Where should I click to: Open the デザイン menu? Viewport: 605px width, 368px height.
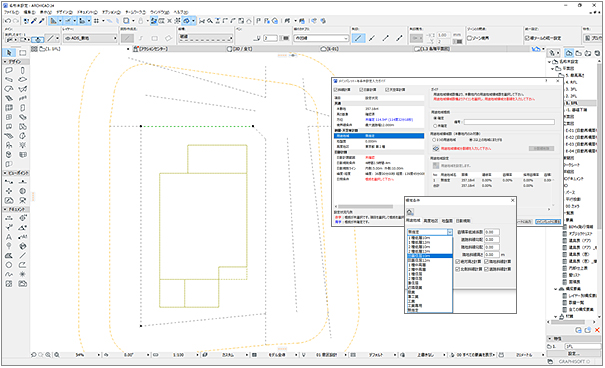64,12
